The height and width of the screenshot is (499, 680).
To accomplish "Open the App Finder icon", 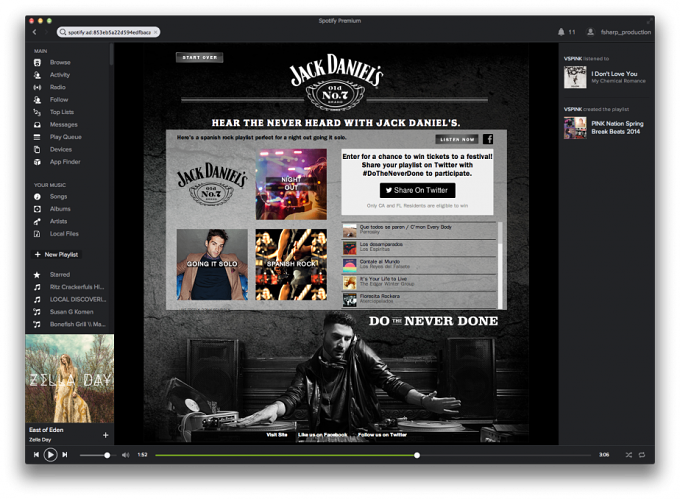I will coord(37,162).
